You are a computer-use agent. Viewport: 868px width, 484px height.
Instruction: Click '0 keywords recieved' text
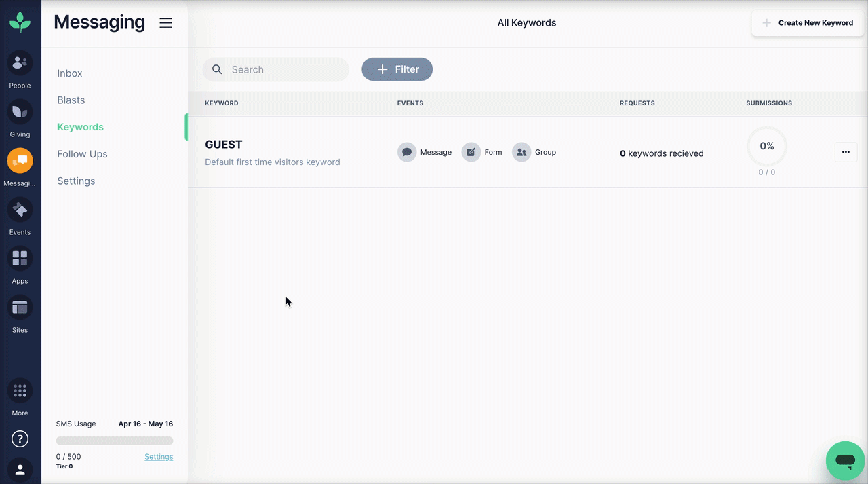click(x=662, y=153)
